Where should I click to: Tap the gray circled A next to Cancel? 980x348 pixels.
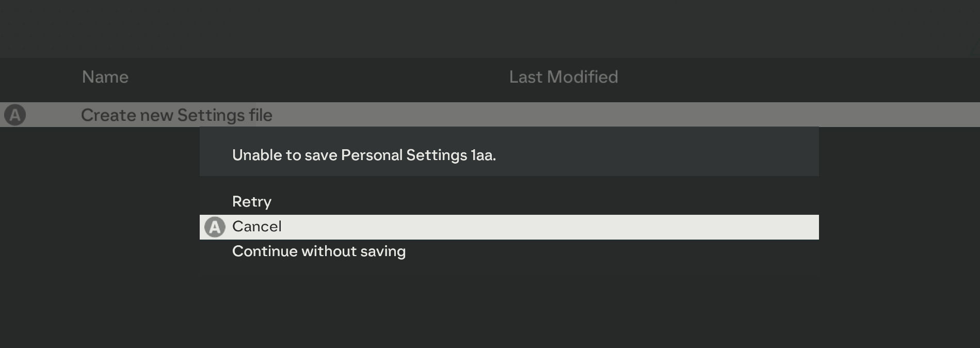[x=215, y=227]
